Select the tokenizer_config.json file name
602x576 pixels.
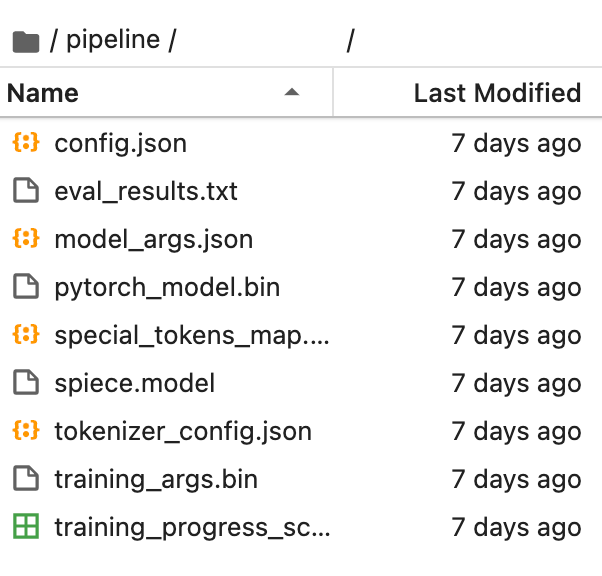point(183,432)
